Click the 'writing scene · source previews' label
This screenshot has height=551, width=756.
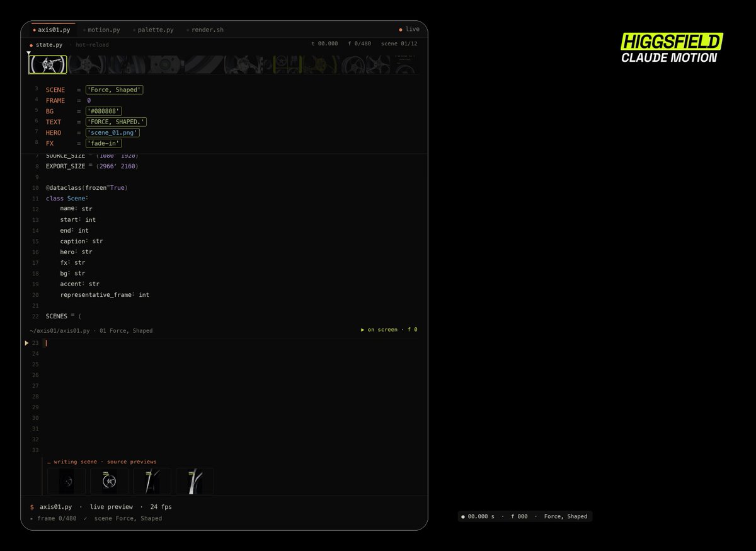102,462
